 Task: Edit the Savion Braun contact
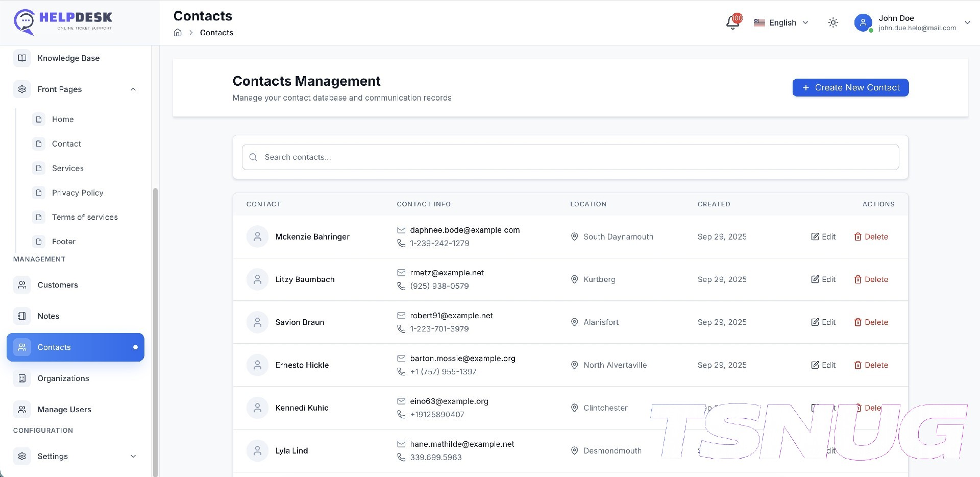[x=823, y=322]
